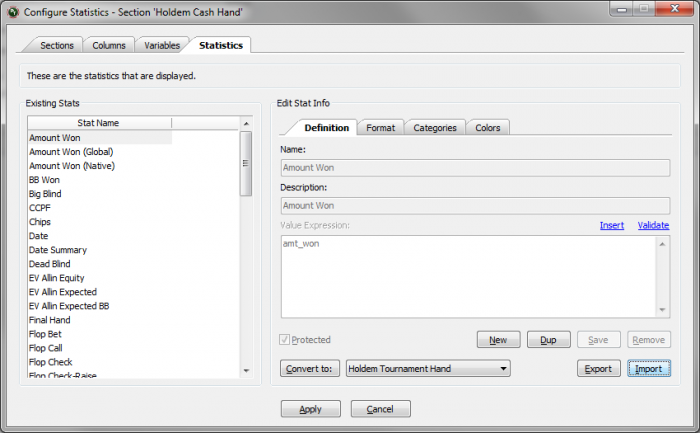The height and width of the screenshot is (433, 700).
Task: Click the Apply button
Action: (x=311, y=409)
